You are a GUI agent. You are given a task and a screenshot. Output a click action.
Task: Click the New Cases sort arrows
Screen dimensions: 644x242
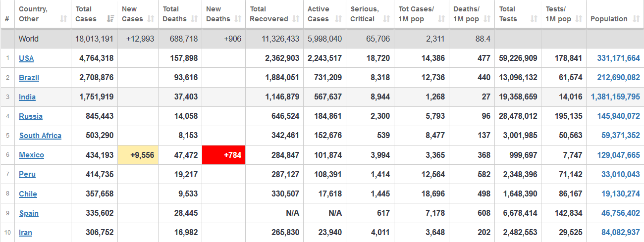point(152,19)
